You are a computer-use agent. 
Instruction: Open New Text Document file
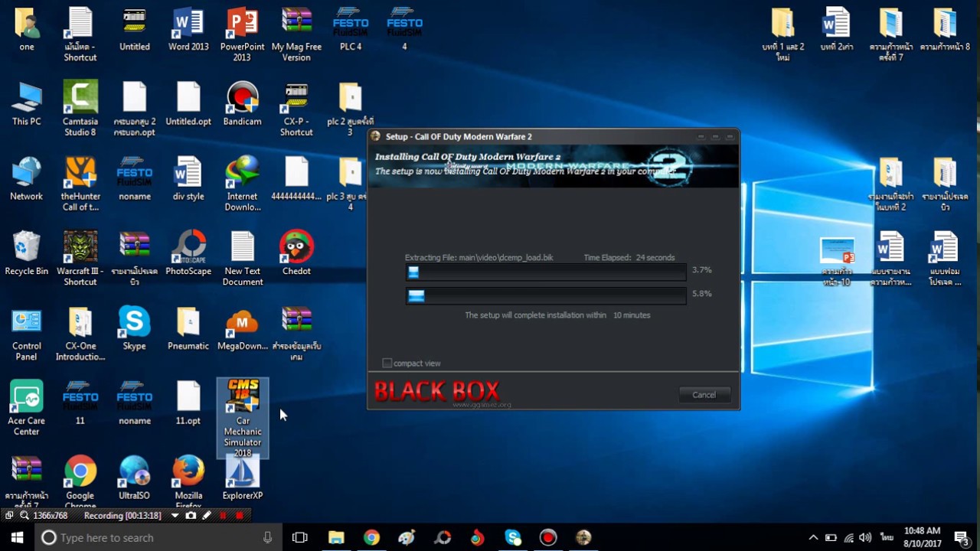pos(242,258)
